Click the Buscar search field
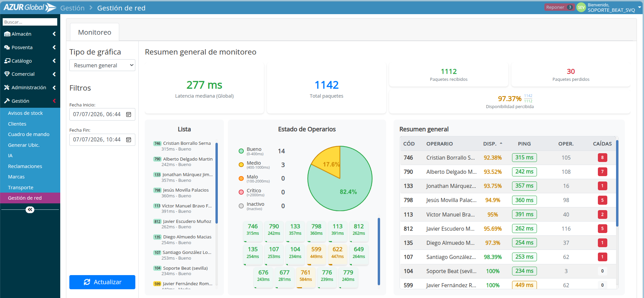Image resolution: width=644 pixels, height=298 pixels. point(30,22)
